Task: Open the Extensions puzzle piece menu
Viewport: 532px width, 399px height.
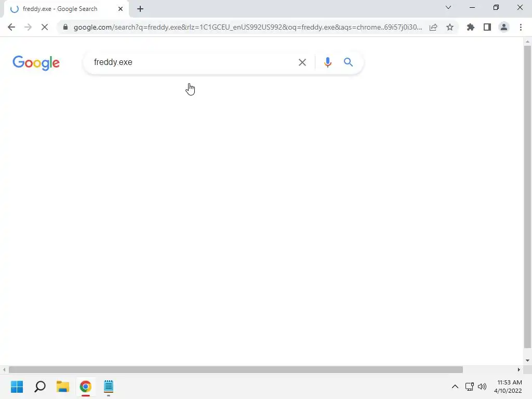Action: (470, 27)
